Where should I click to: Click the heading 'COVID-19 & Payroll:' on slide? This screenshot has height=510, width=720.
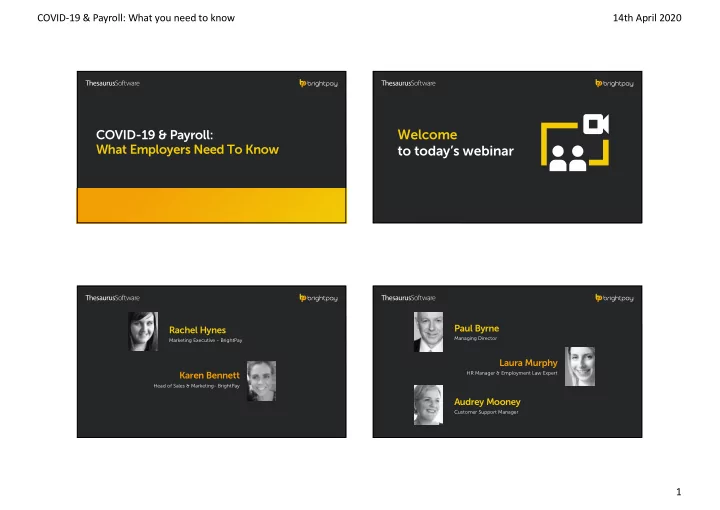click(154, 135)
